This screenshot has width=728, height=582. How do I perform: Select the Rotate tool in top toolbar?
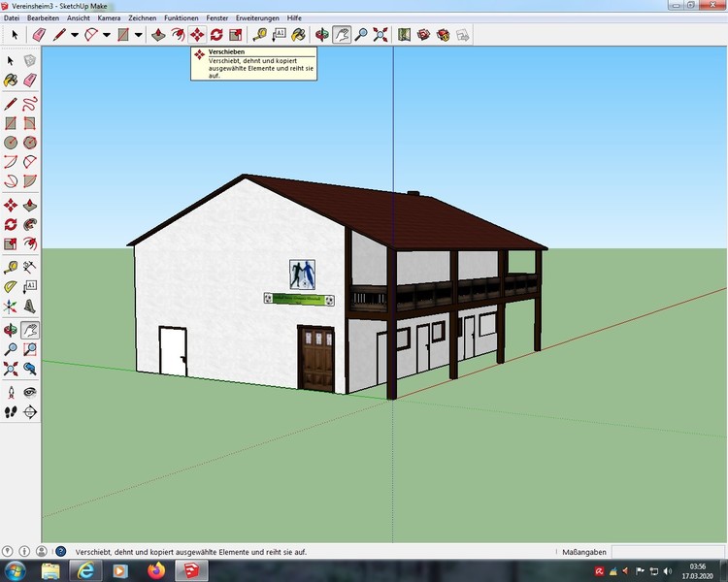[215, 35]
